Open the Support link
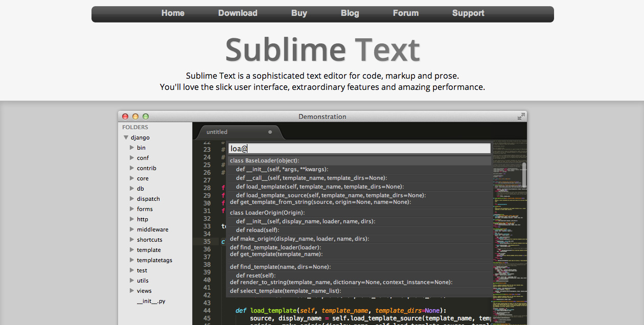 (x=468, y=13)
